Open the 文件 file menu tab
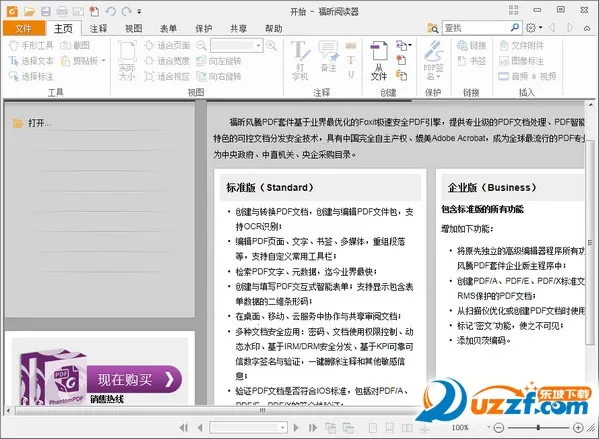Image resolution: width=599 pixels, height=439 pixels. pos(24,29)
